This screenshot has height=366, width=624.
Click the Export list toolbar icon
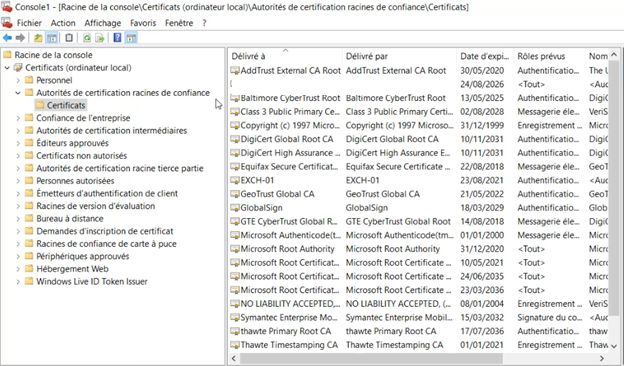(100, 38)
